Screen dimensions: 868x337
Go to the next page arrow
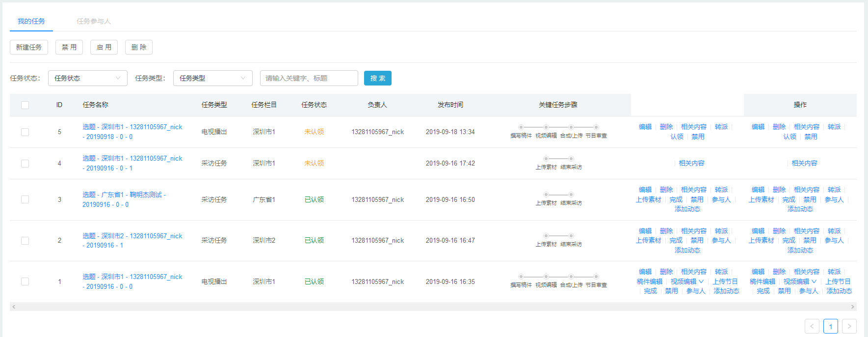(x=849, y=326)
